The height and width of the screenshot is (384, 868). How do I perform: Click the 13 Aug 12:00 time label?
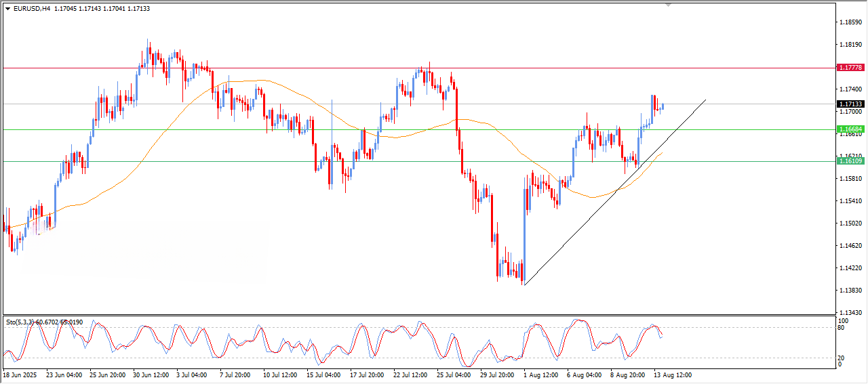point(673,374)
